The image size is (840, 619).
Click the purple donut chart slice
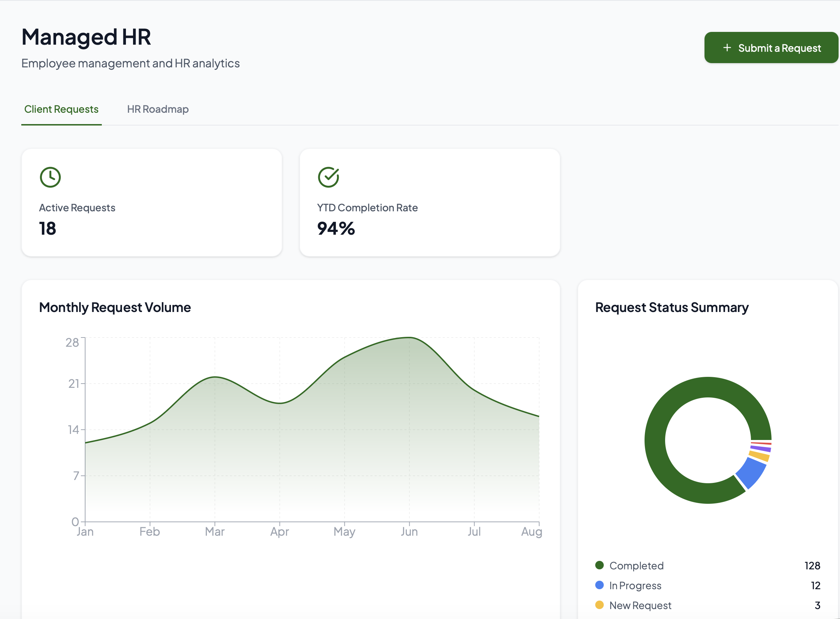tap(761, 448)
